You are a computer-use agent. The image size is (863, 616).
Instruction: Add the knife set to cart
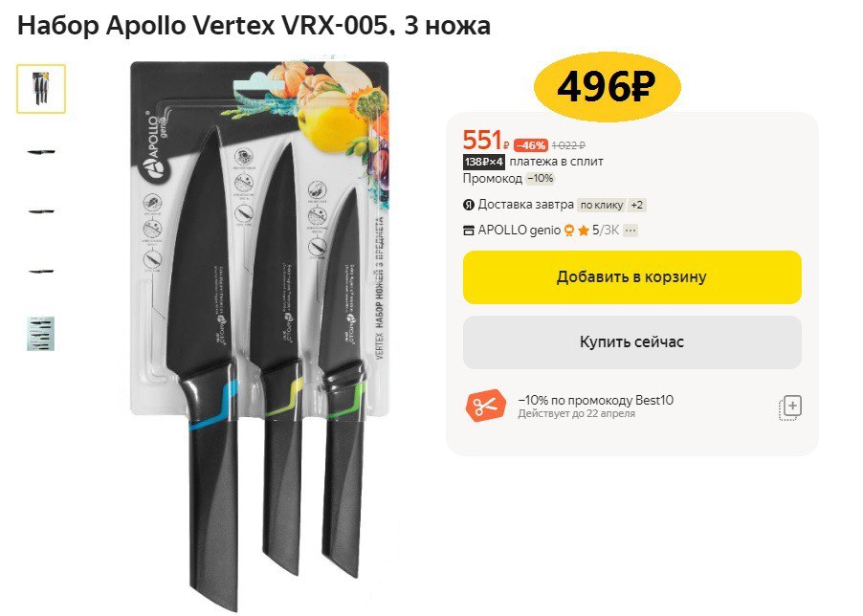(631, 277)
